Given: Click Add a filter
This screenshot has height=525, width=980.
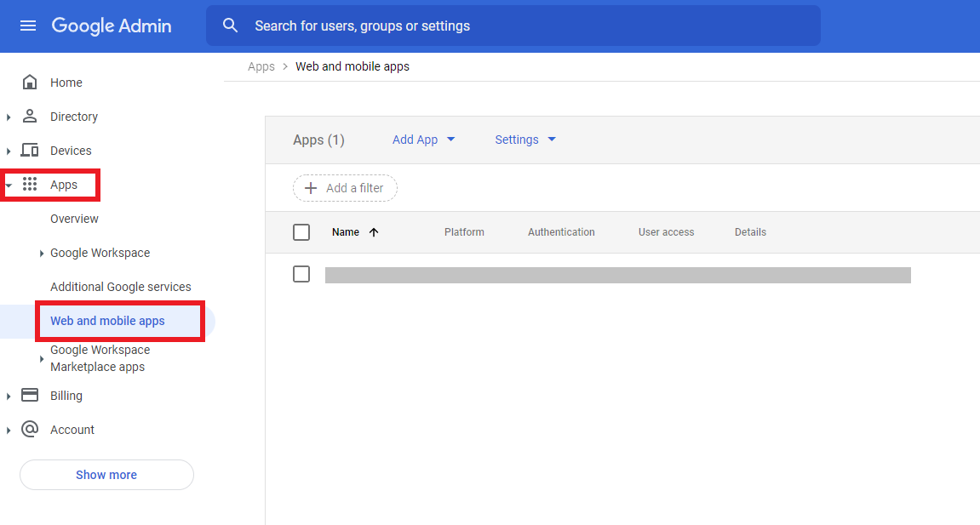Looking at the screenshot, I should tap(345, 187).
